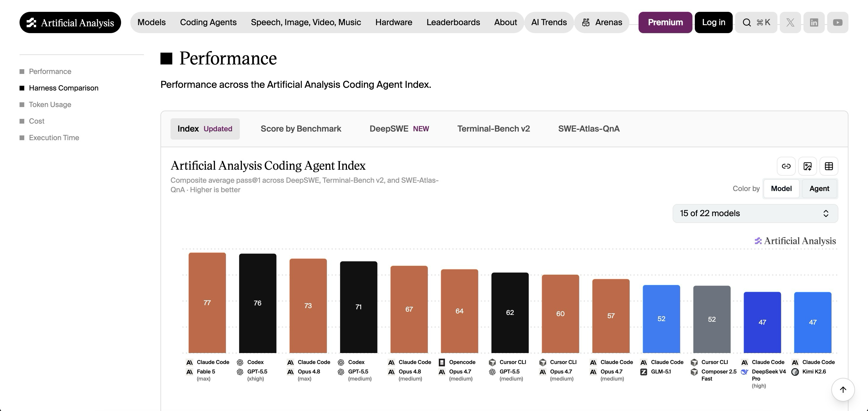Open the YouTube social icon
Screen dimensions: 868x411
pyautogui.click(x=838, y=22)
